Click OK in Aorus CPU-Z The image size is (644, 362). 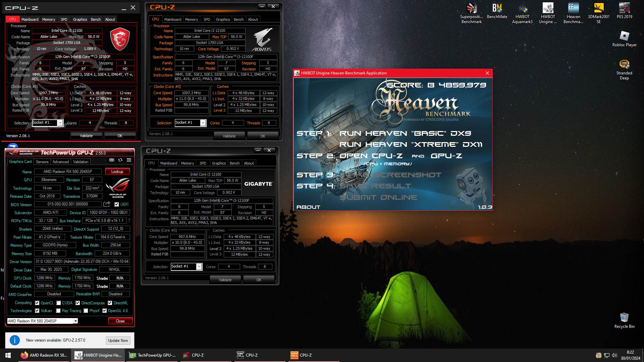[263, 136]
